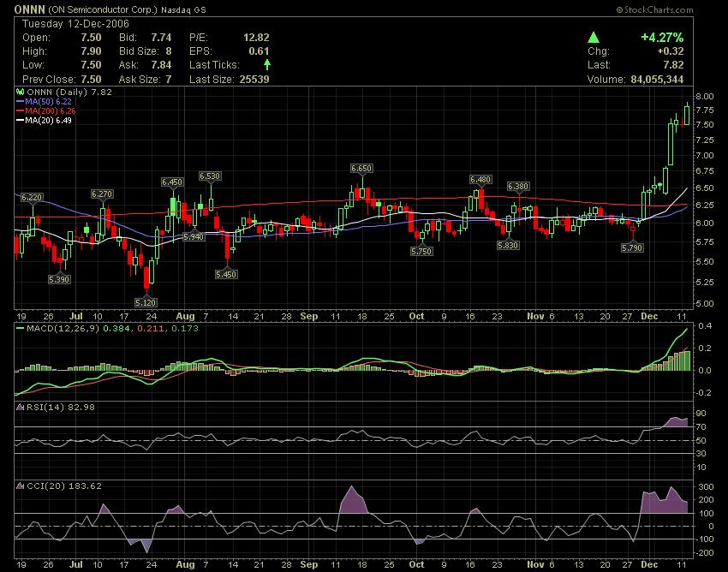Image resolution: width=728 pixels, height=572 pixels.
Task: Click the CCI(20) 183.62 label
Action: [x=64, y=486]
